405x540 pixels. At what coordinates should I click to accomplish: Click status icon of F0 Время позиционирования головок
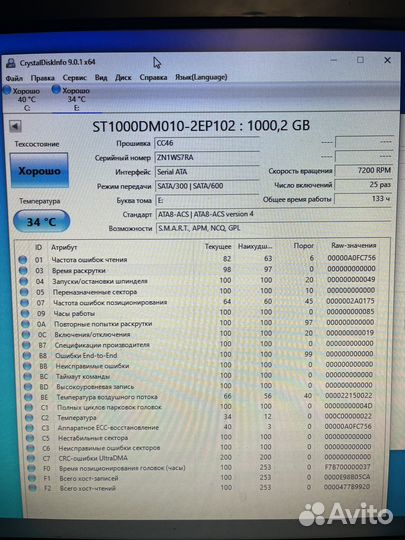[31, 468]
